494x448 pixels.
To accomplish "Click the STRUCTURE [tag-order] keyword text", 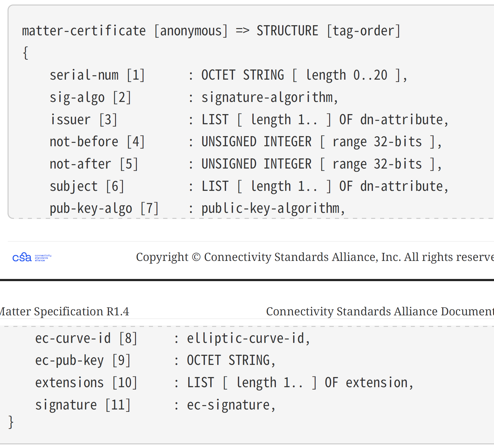I will (x=329, y=31).
